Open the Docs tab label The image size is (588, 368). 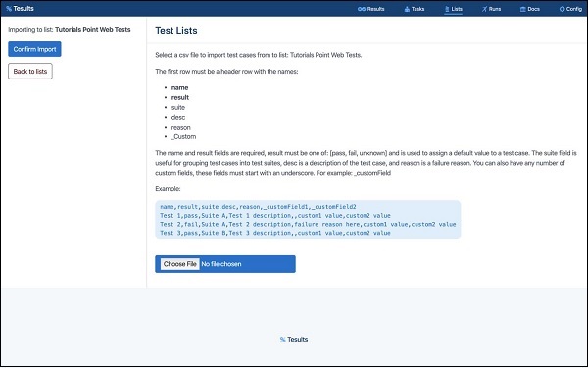534,9
